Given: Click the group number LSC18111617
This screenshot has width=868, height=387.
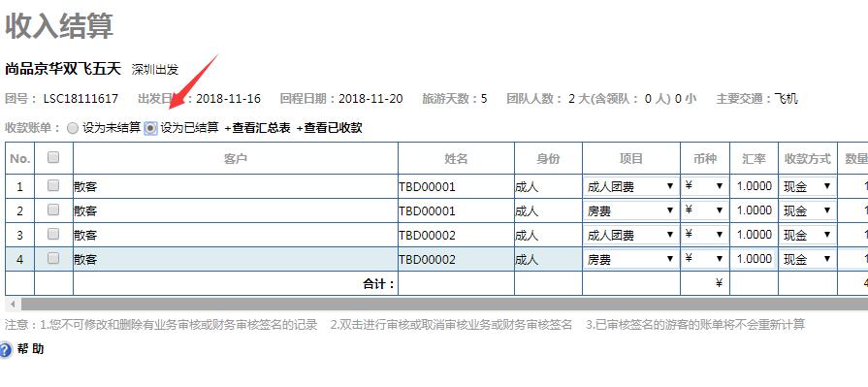Looking at the screenshot, I should 80,99.
